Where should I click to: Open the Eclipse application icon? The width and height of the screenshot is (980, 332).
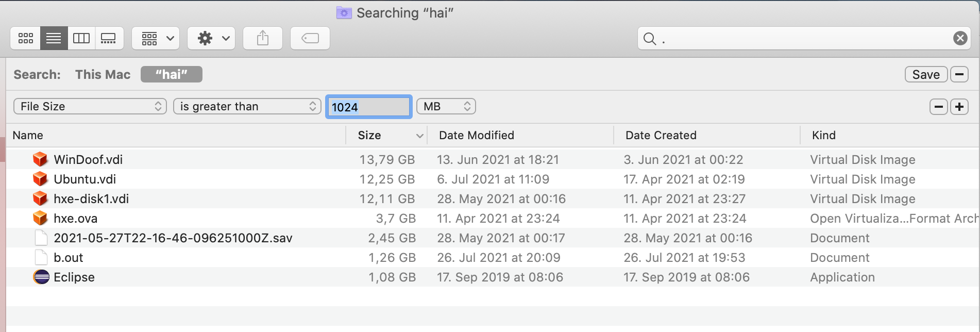coord(41,277)
